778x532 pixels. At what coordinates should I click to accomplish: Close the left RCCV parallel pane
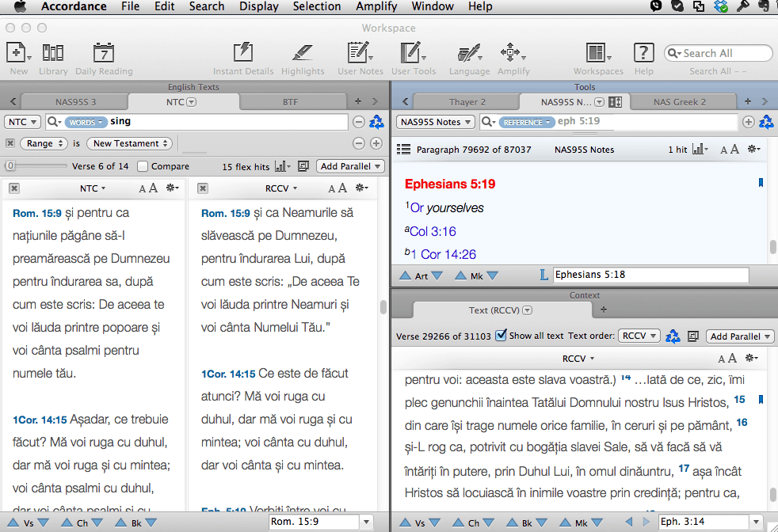click(203, 188)
